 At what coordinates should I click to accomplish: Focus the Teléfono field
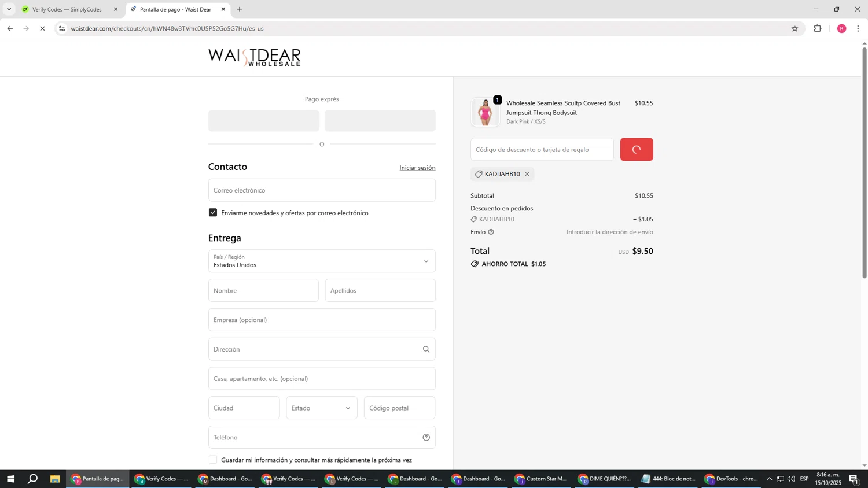click(x=322, y=438)
